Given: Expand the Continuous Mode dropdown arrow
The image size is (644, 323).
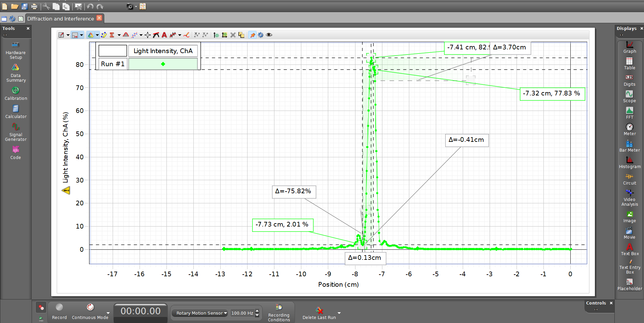Looking at the screenshot, I should (x=108, y=313).
